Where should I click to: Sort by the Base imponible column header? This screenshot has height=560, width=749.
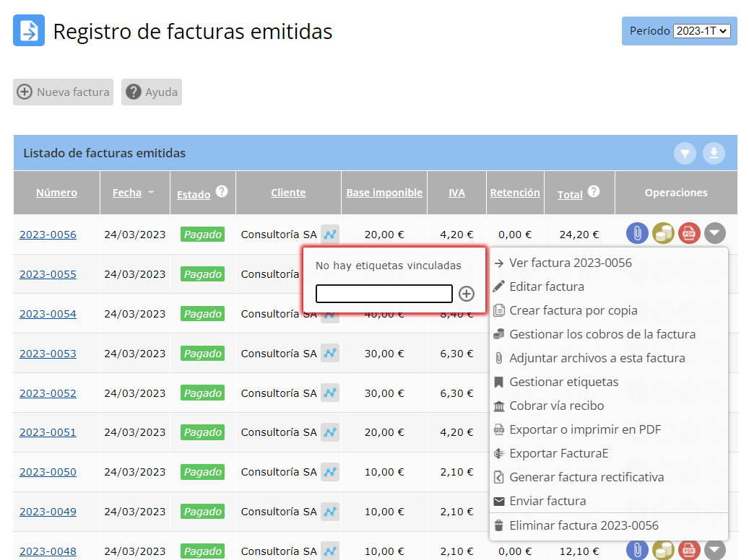384,193
